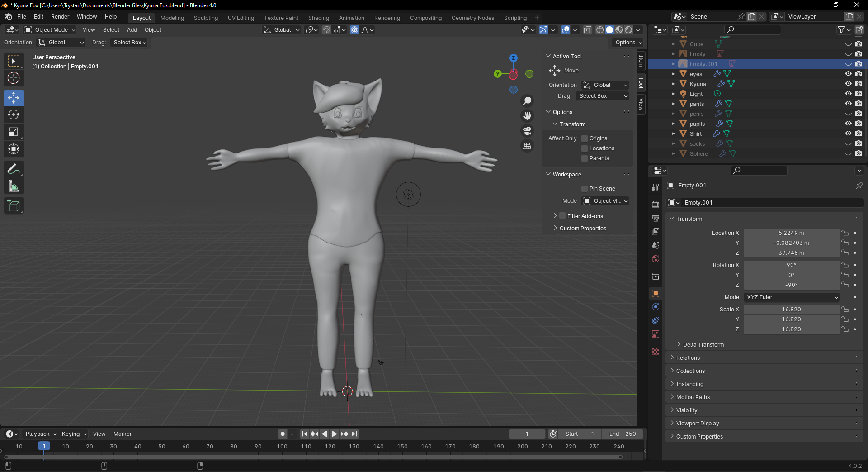This screenshot has width=868, height=472.
Task: Click the 3D Cursor tool
Action: [14, 78]
